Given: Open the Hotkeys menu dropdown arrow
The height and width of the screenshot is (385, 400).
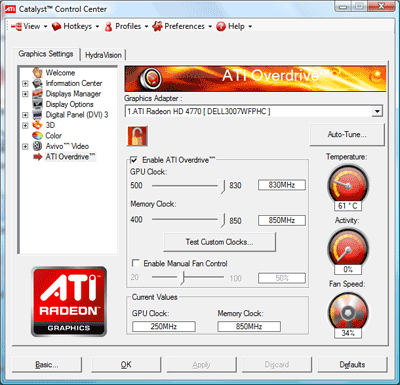Looking at the screenshot, I should pyautogui.click(x=97, y=27).
